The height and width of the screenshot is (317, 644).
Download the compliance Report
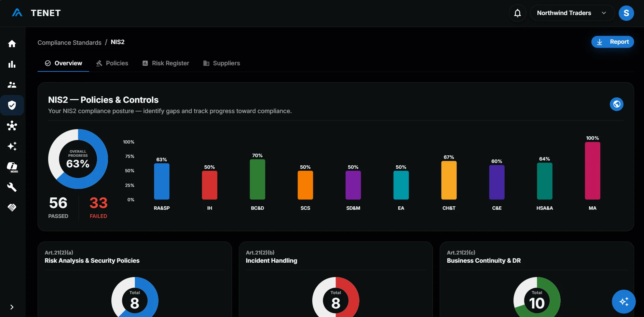tap(613, 42)
